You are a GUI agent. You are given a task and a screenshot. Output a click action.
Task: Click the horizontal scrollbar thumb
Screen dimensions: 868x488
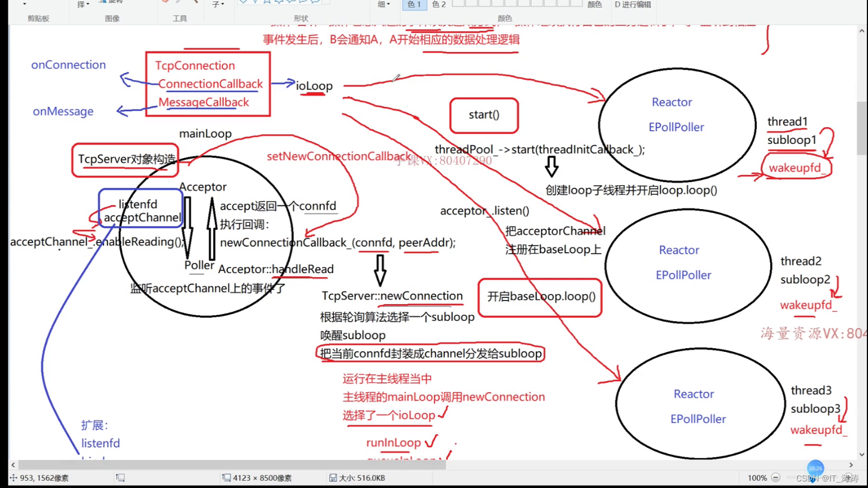pos(232,465)
